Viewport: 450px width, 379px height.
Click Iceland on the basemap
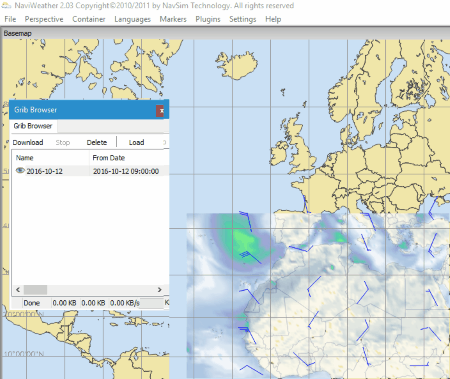click(x=237, y=66)
